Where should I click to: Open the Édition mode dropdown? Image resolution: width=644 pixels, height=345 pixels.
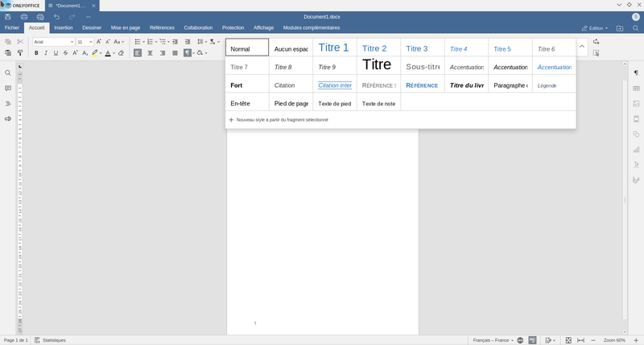coord(598,27)
